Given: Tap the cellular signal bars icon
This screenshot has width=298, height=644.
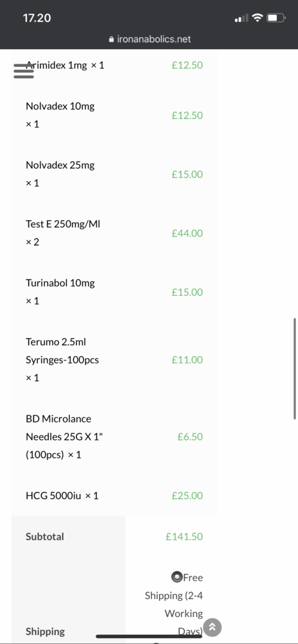Looking at the screenshot, I should [x=241, y=18].
